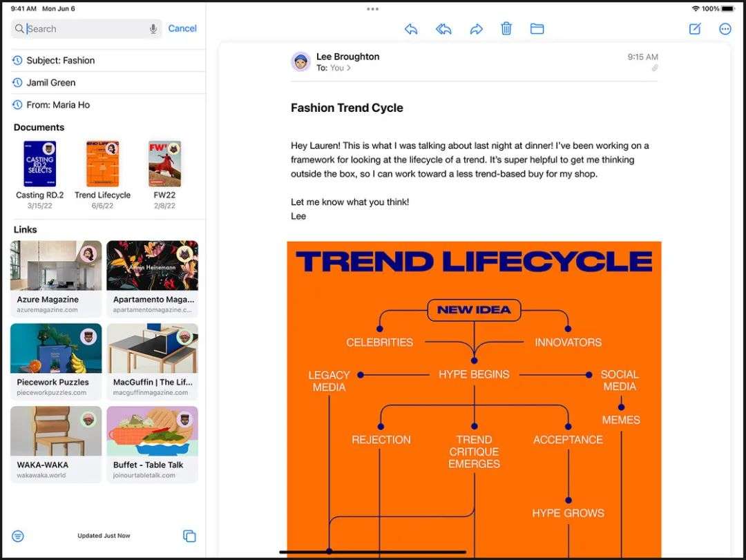
Task: Select recent search From: Maria Ho
Action: (x=108, y=105)
